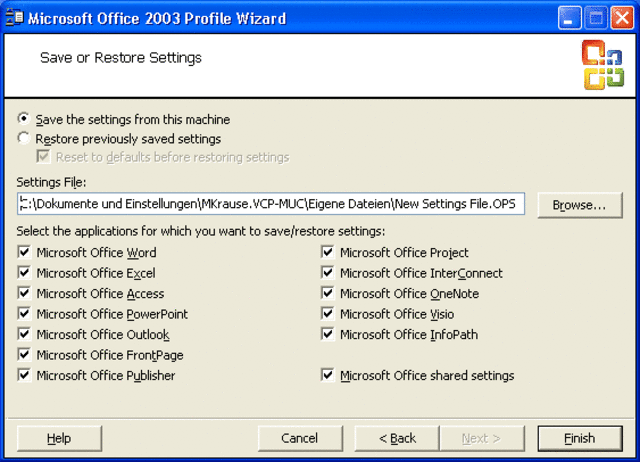Uncheck Microsoft Office Publisher
The height and width of the screenshot is (462, 640).
24,375
